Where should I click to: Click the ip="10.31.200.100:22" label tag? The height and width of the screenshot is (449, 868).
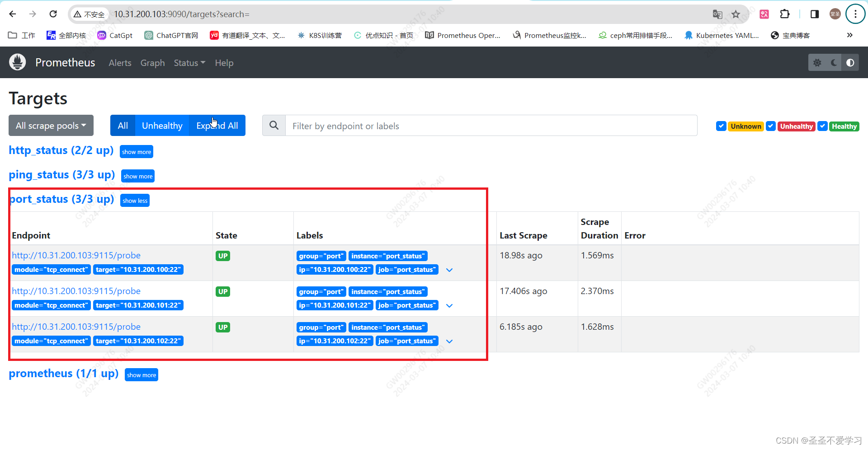(335, 270)
